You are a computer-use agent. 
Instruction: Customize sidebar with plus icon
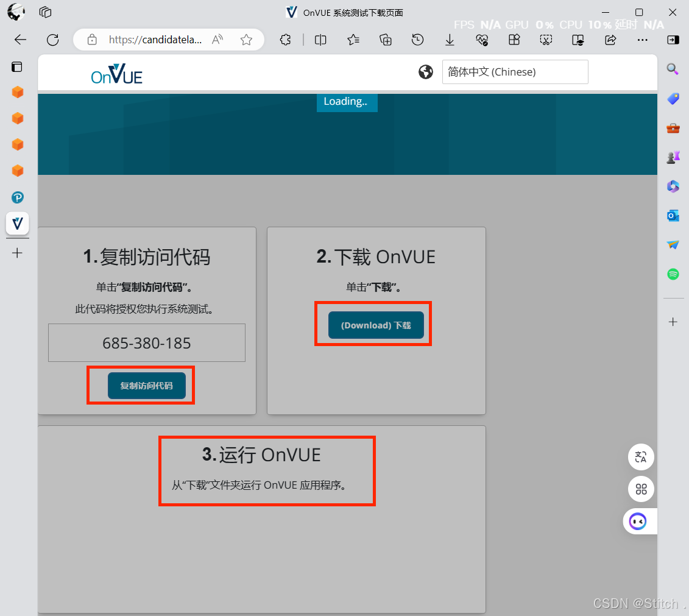[x=673, y=322]
